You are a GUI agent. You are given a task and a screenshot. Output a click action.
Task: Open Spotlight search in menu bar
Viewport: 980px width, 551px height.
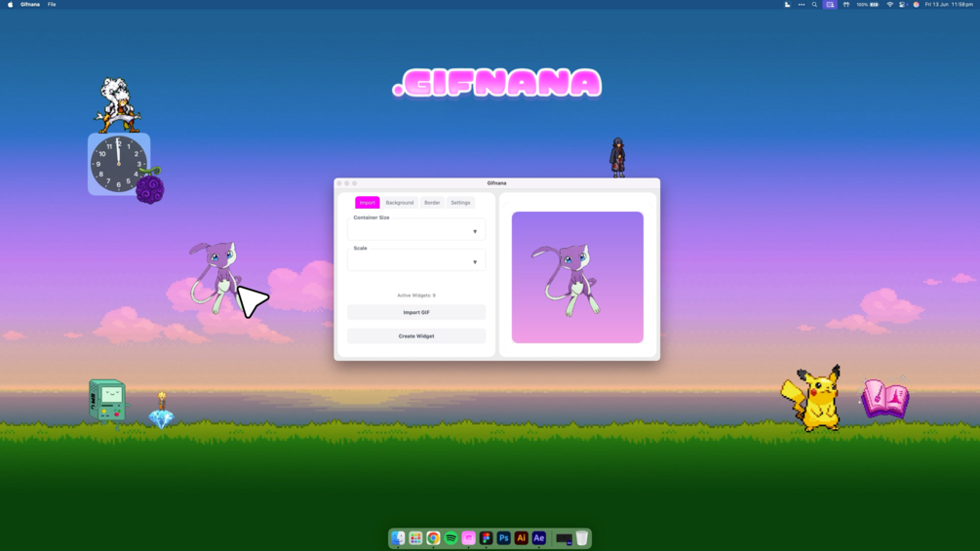click(814, 4)
